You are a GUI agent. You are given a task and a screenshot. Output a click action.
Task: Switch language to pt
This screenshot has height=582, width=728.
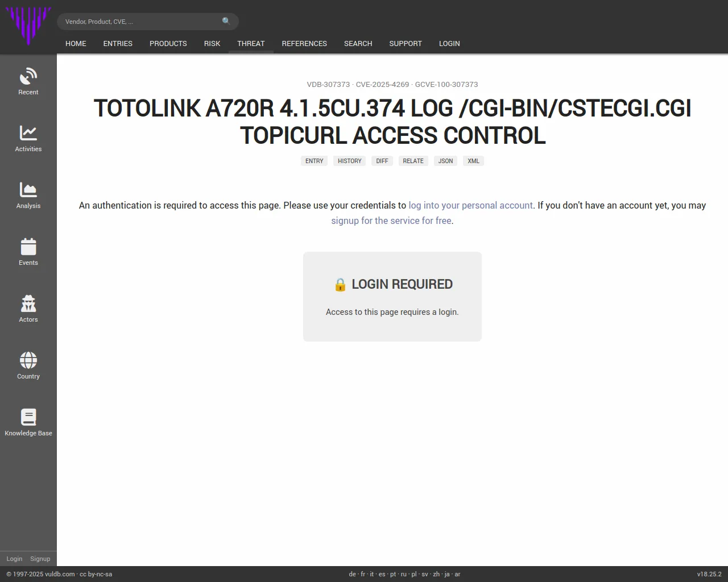pos(393,574)
